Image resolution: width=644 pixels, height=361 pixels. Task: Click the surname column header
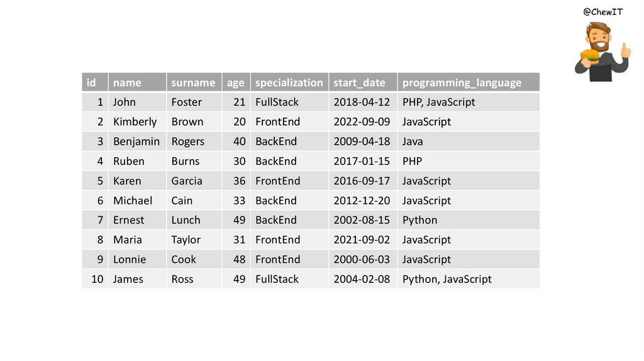193,82
